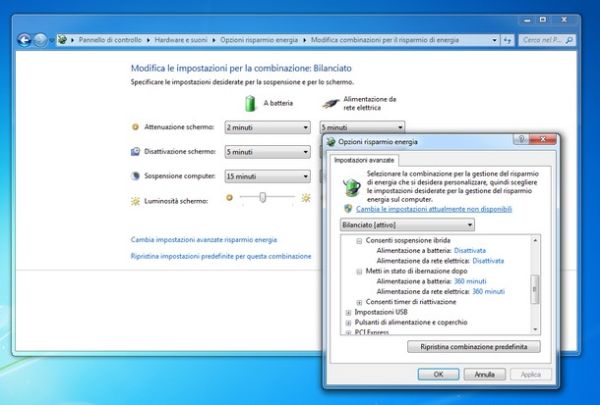Collapse Consenti sospensione ibrida node
Screen dimensions: 600x405
click(x=359, y=242)
